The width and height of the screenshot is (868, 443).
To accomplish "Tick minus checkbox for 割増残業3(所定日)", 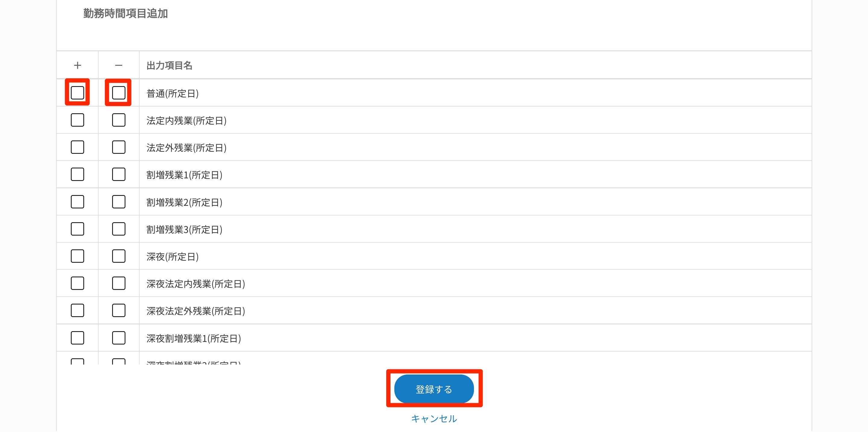I will click(118, 229).
